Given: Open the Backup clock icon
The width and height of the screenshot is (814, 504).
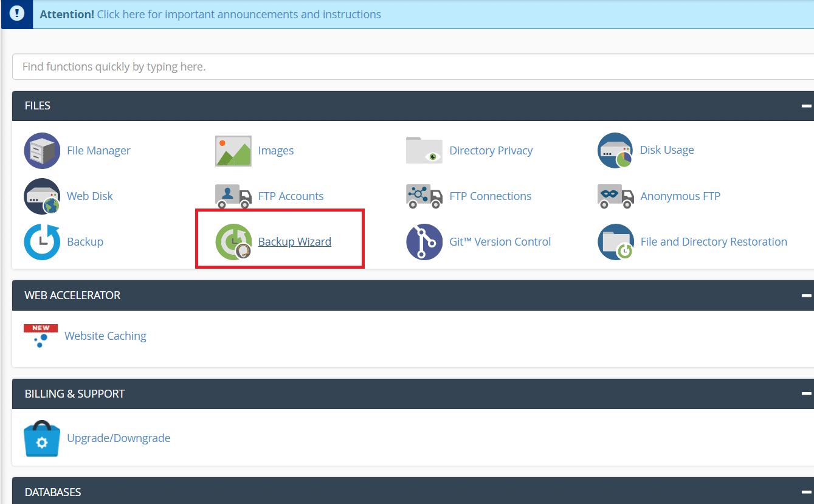Looking at the screenshot, I should [42, 242].
